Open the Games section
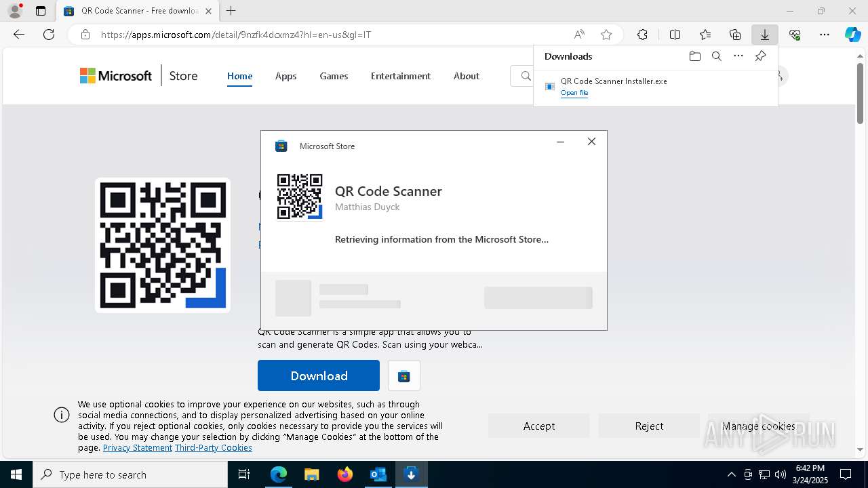868x488 pixels. pos(334,76)
